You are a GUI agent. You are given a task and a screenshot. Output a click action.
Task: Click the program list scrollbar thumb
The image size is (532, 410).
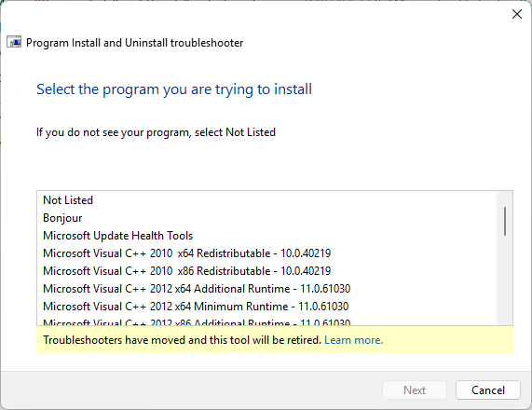(x=505, y=221)
